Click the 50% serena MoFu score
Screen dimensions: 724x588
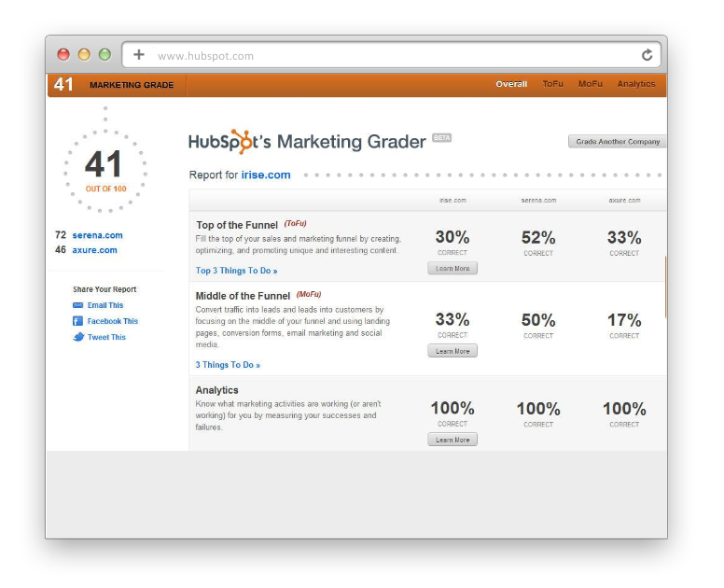pyautogui.click(x=538, y=319)
